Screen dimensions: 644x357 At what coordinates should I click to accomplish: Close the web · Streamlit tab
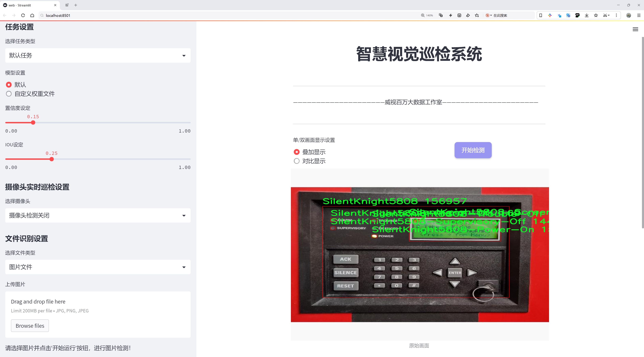tap(55, 5)
